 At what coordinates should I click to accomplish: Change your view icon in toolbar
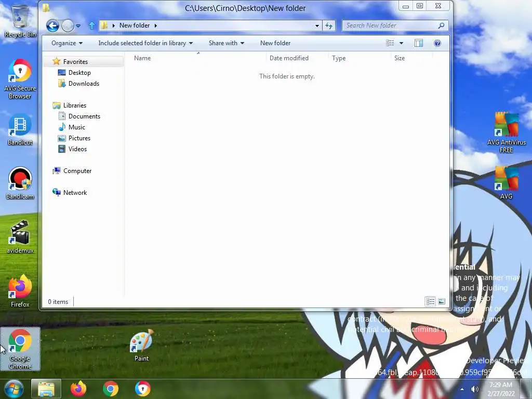(390, 43)
